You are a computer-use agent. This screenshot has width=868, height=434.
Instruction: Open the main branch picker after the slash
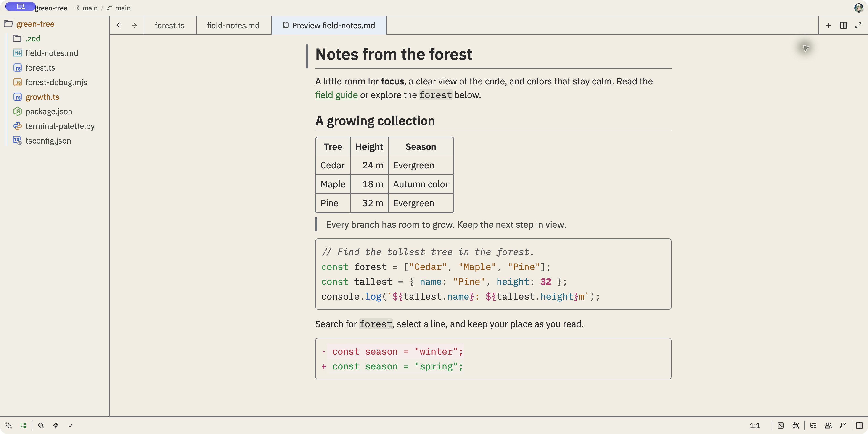pyautogui.click(x=119, y=8)
